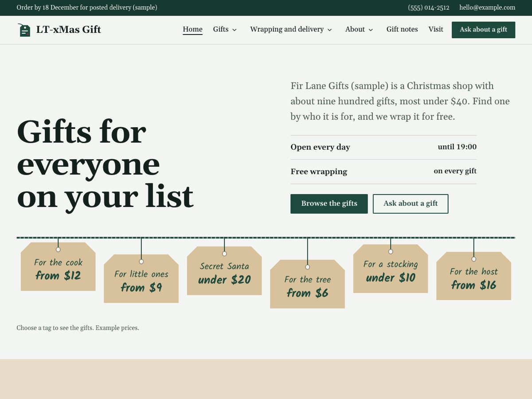Call the (555) 014-2512 phone link

pyautogui.click(x=429, y=8)
